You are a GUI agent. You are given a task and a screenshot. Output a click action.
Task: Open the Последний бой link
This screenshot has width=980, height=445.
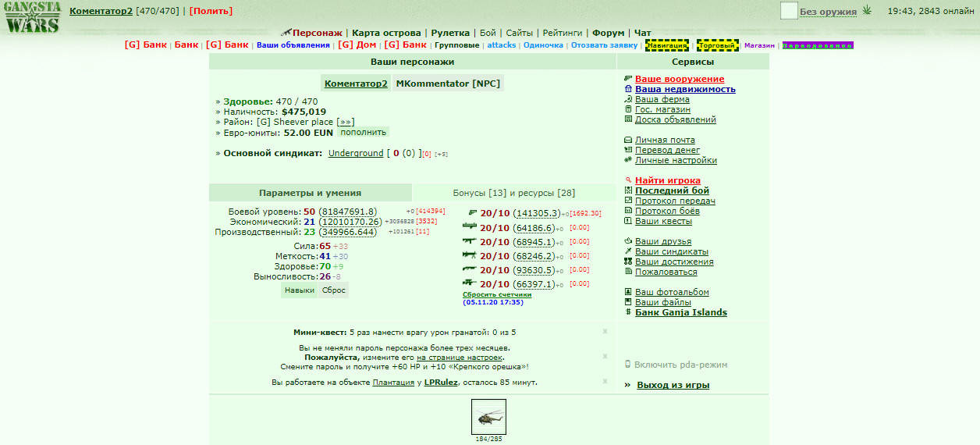click(x=672, y=190)
